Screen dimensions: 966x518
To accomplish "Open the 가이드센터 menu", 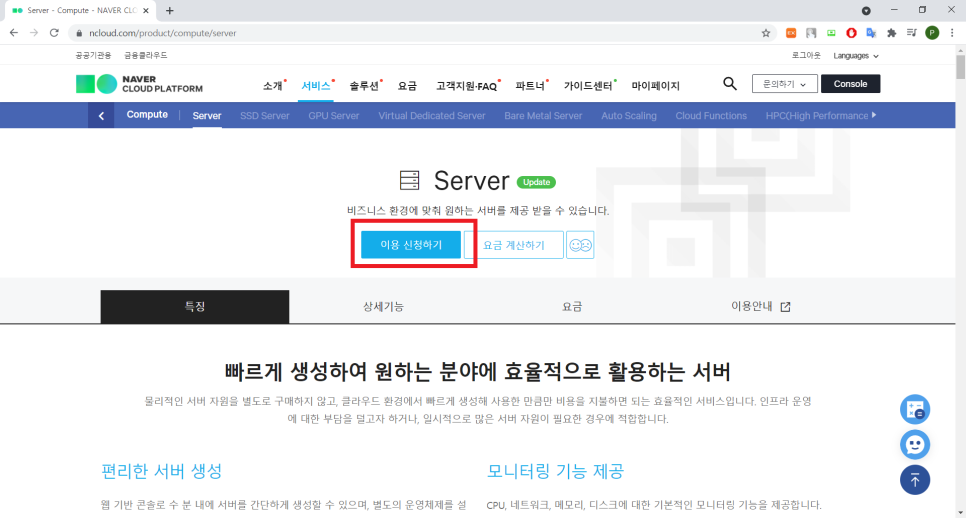I will pyautogui.click(x=588, y=86).
